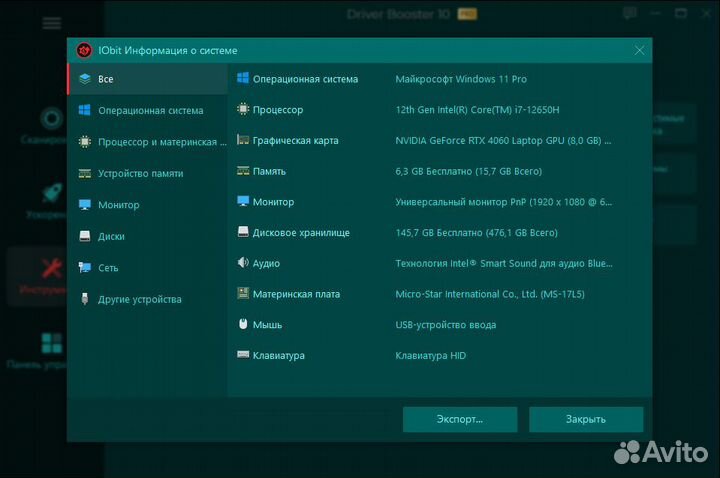Viewport: 720px width, 478px height.
Task: Open 'Сеть' sidebar category
Action: 148,268
